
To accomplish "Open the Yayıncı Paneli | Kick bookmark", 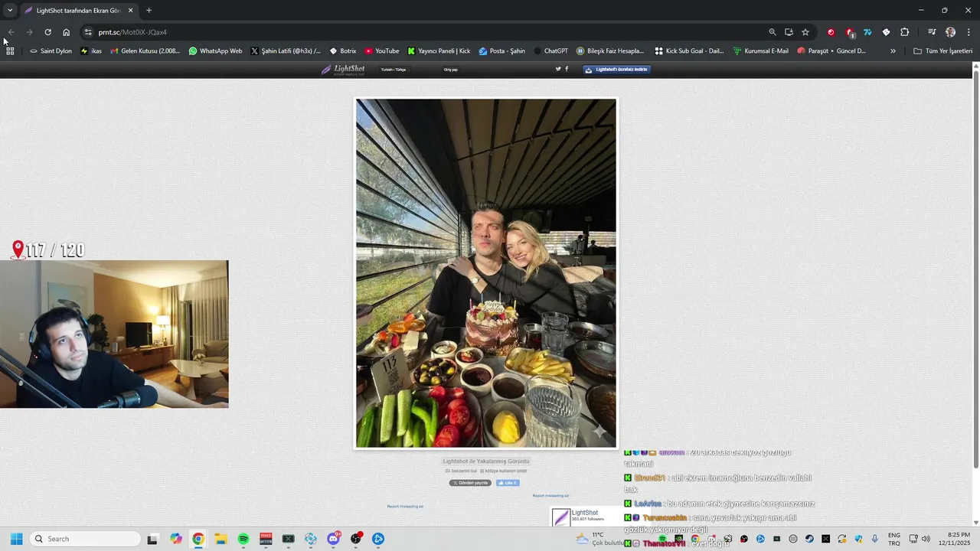I will (x=439, y=51).
